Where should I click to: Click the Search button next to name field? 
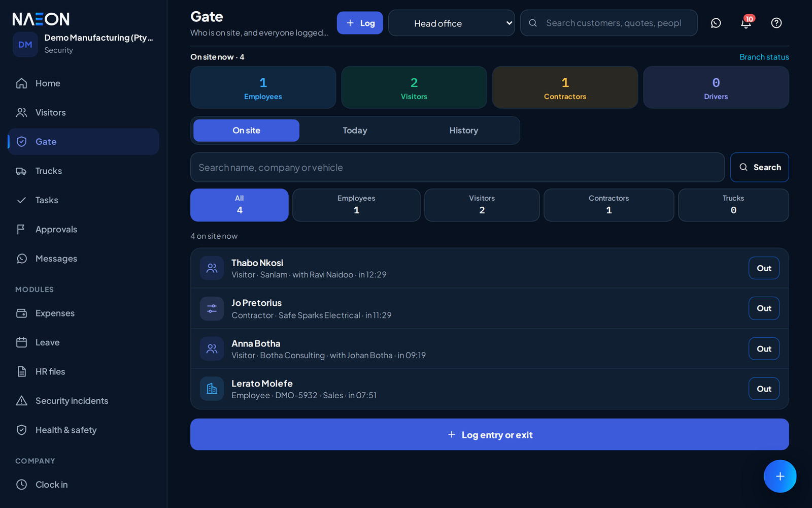click(x=759, y=167)
